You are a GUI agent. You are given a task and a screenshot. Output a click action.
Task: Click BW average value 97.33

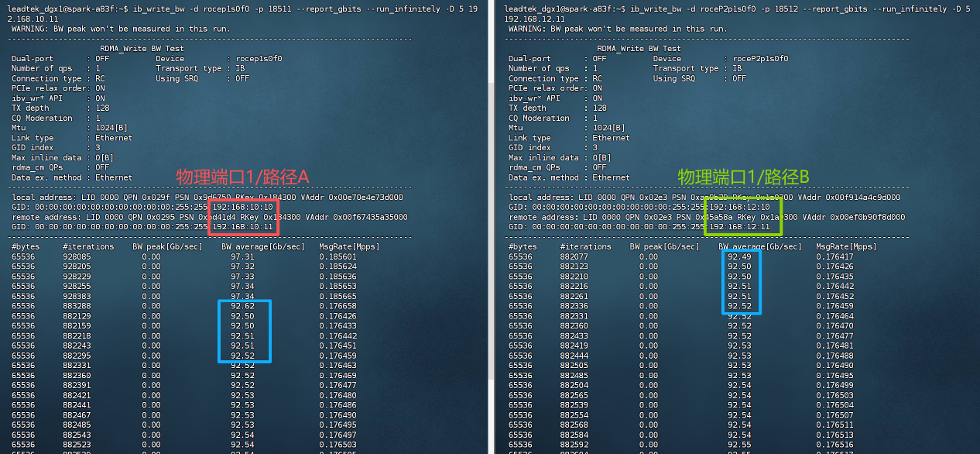pos(242,277)
